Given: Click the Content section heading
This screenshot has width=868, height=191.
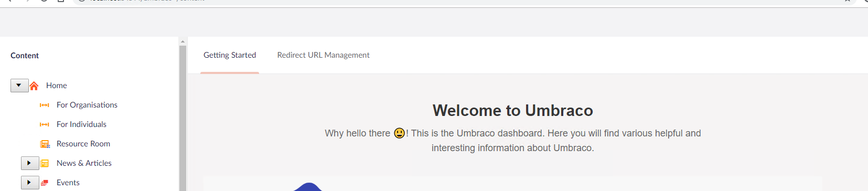Looking at the screenshot, I should [25, 56].
